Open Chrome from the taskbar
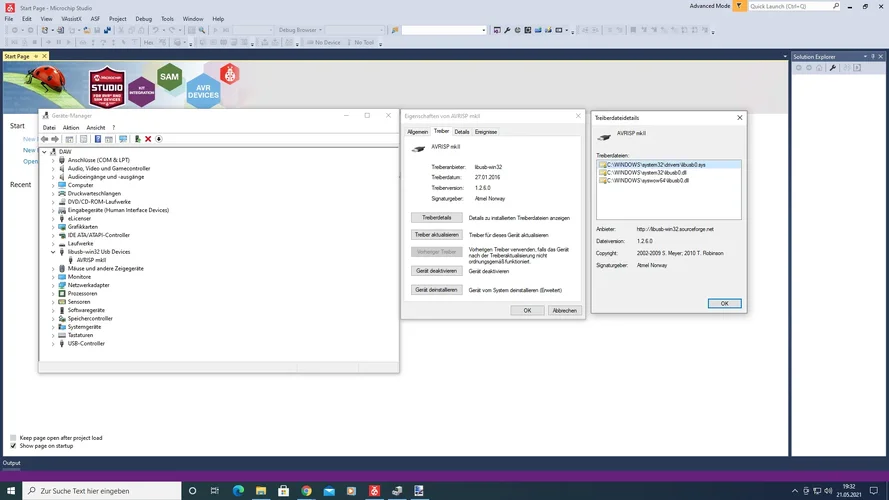 (306, 491)
